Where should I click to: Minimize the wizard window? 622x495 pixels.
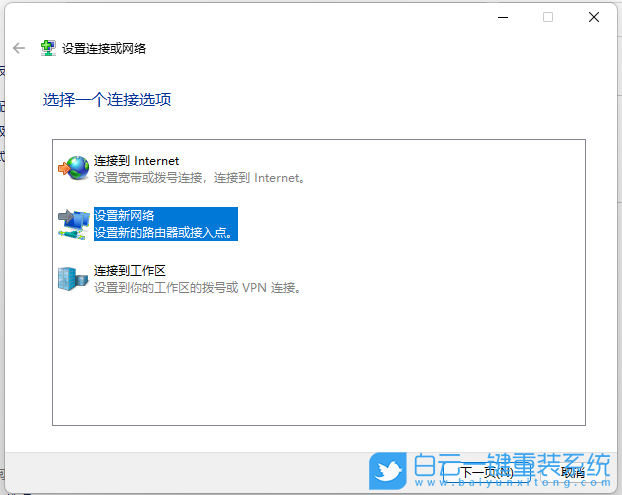[x=503, y=17]
